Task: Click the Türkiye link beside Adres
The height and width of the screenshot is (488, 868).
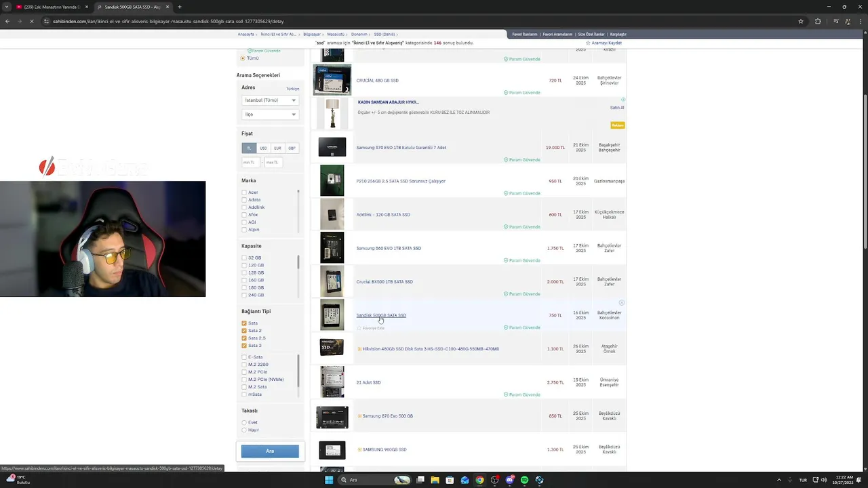Action: [x=292, y=89]
